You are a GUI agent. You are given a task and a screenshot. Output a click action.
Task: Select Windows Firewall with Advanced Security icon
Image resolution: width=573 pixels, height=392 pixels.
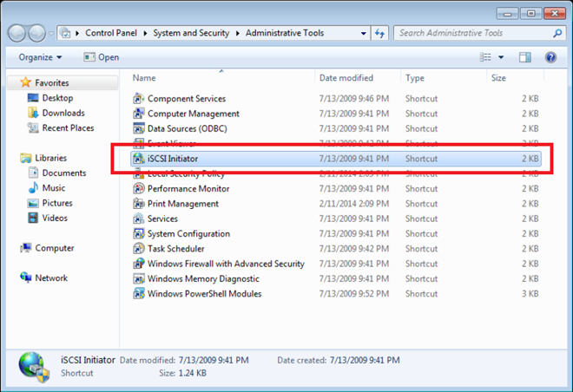(139, 264)
